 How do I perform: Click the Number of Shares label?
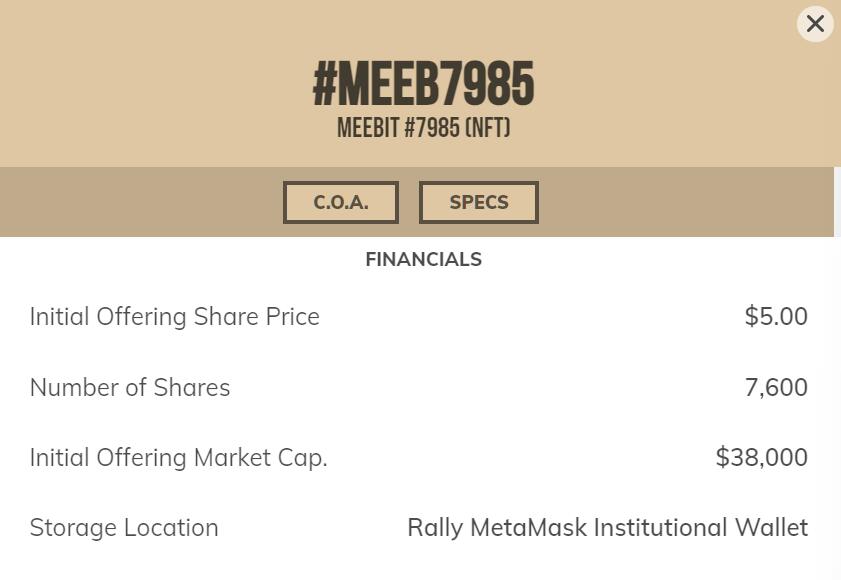coord(130,388)
